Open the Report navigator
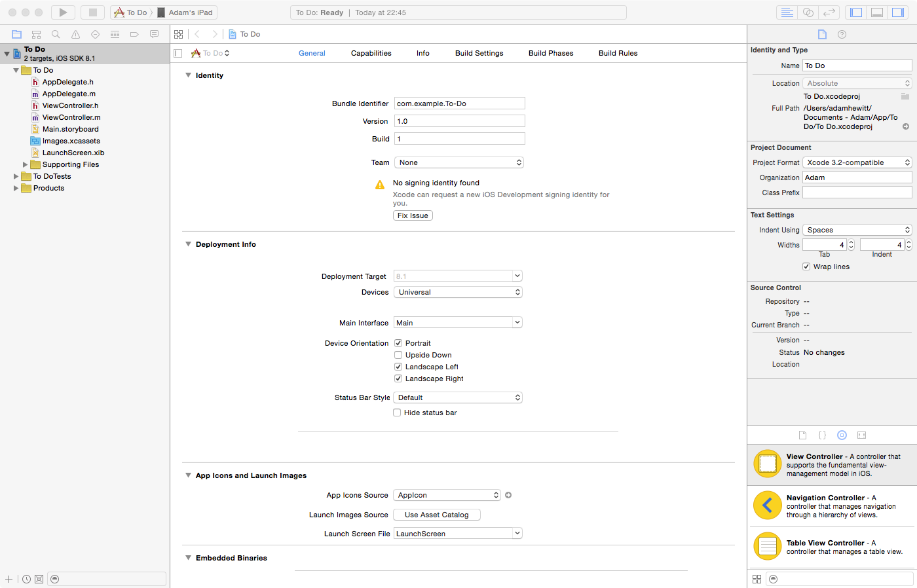The width and height of the screenshot is (917, 588). [x=154, y=34]
